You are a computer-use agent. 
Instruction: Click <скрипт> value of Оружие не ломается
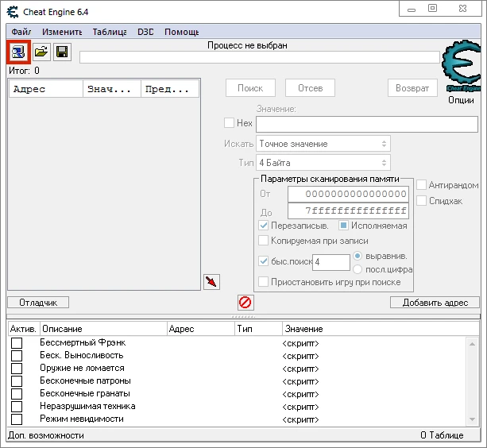tap(300, 369)
